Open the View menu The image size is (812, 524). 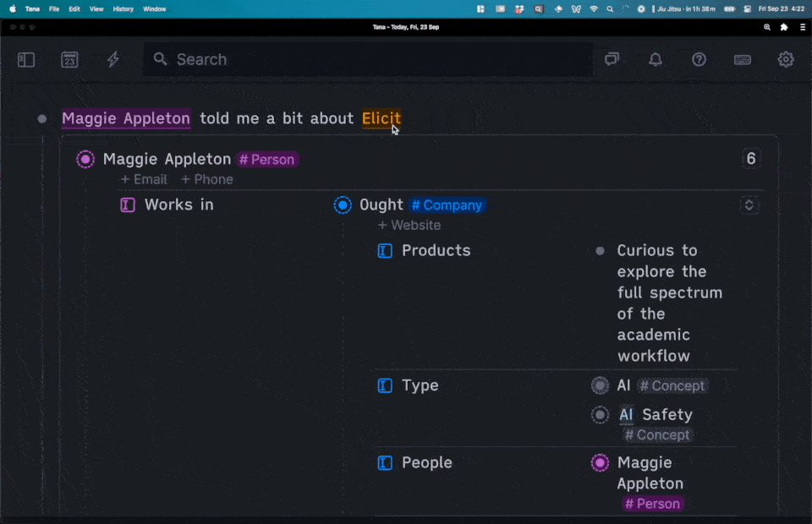point(96,8)
